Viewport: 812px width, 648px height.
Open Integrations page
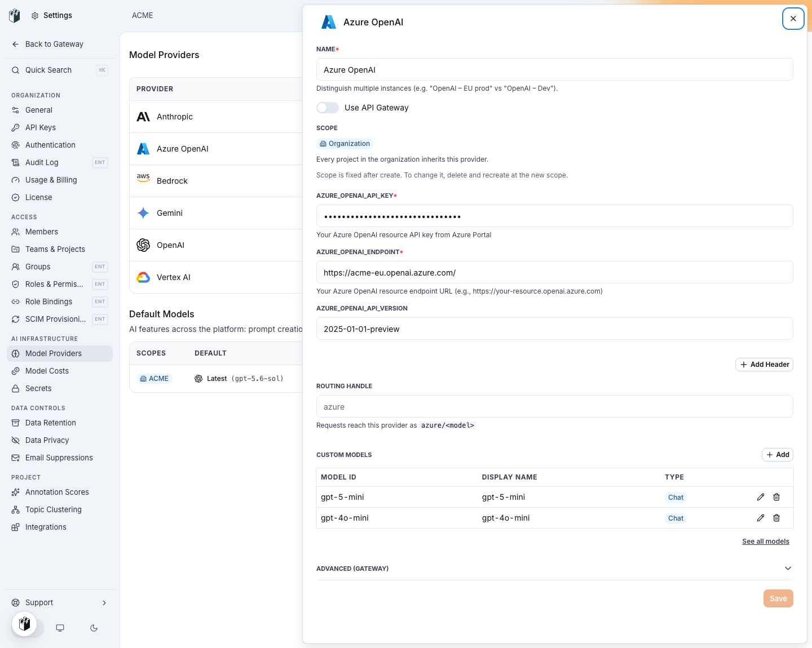pos(59,527)
